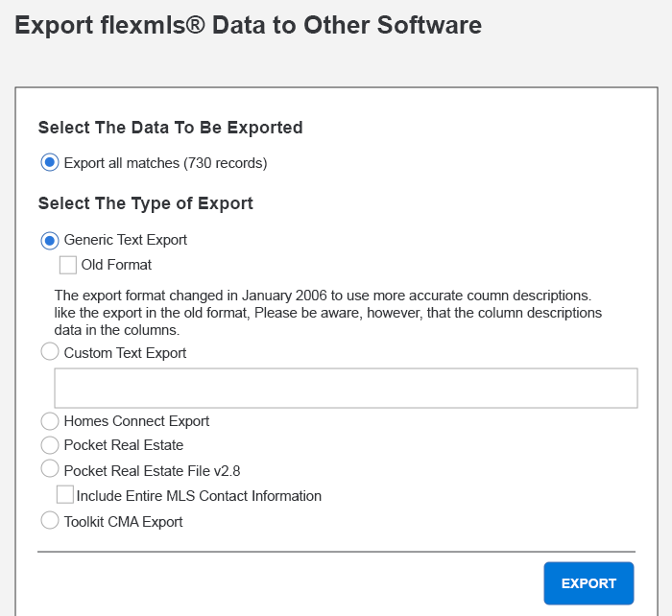Click the Custom Text Export input box

click(346, 388)
